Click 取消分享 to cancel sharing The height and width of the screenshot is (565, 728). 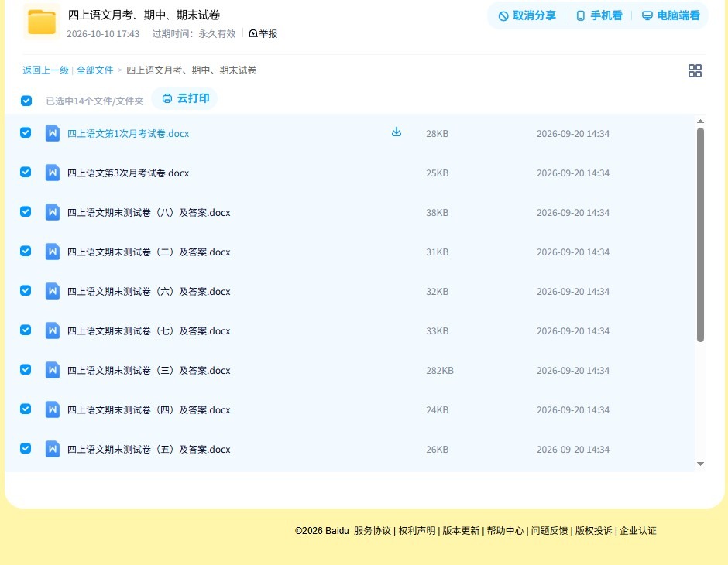[x=527, y=15]
